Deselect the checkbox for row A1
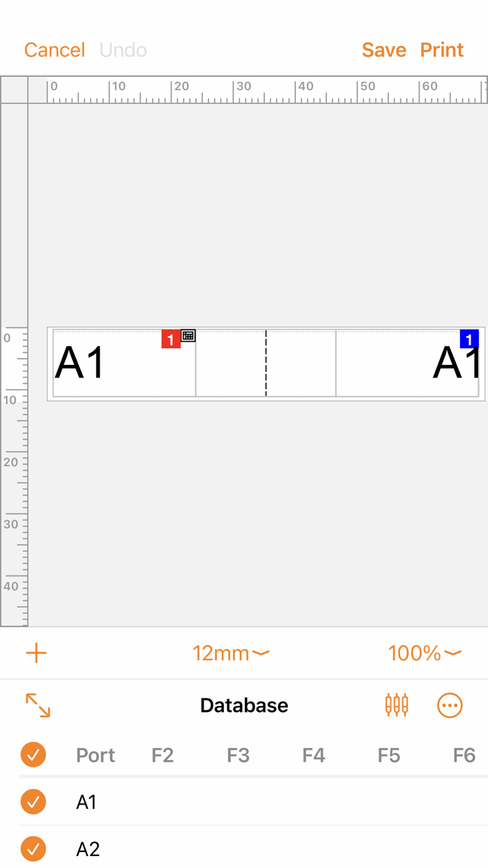 coord(33,802)
